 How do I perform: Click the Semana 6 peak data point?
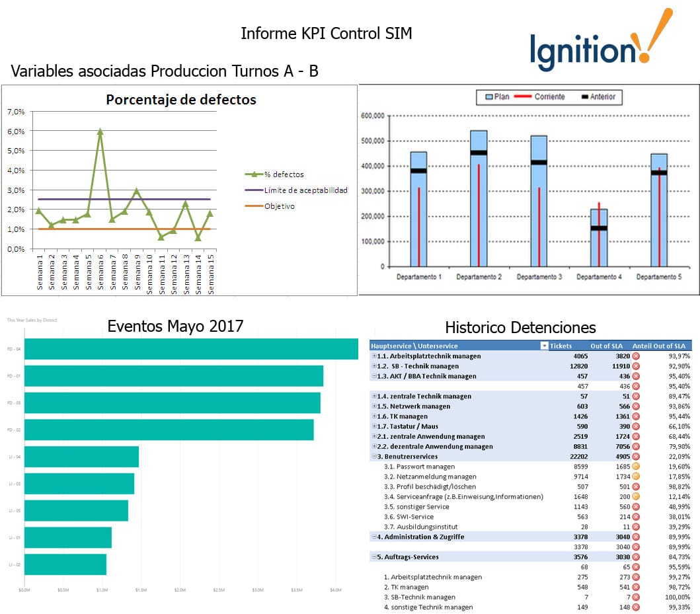point(100,131)
